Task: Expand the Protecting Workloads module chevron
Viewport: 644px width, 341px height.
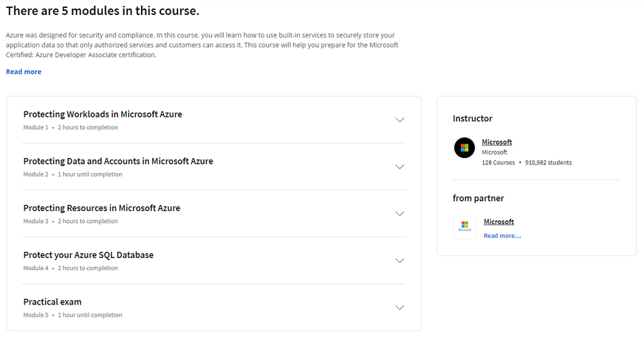Action: (x=399, y=120)
